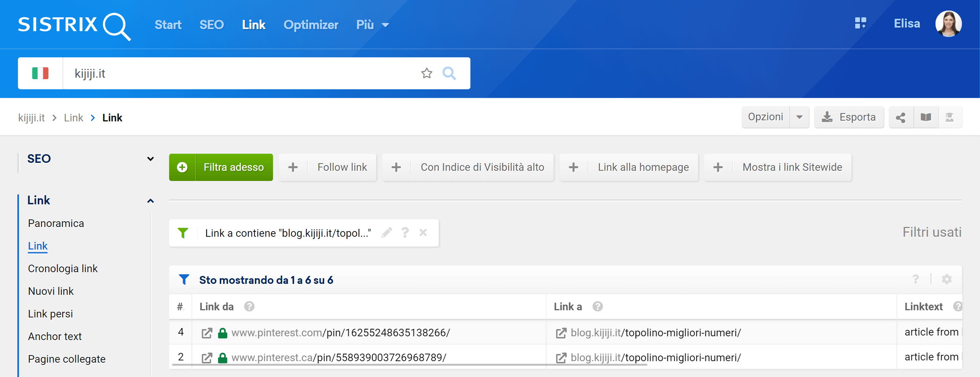Click help icon next to Link da column
980x377 pixels.
[249, 307]
